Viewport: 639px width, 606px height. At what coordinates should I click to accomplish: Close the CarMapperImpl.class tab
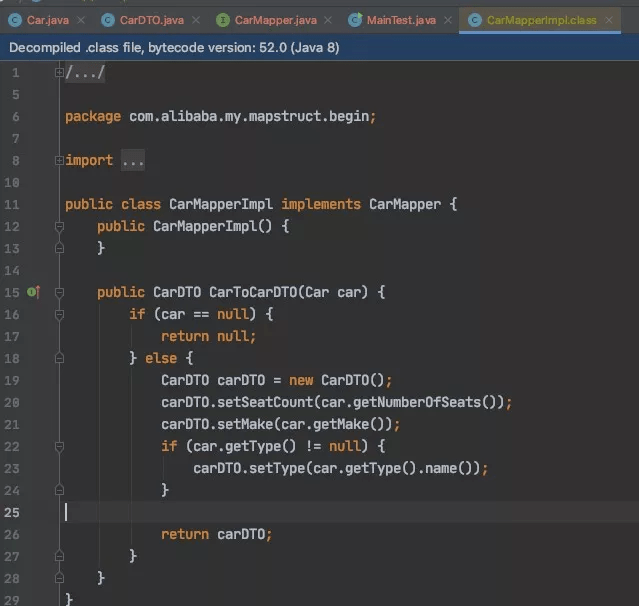(609, 20)
